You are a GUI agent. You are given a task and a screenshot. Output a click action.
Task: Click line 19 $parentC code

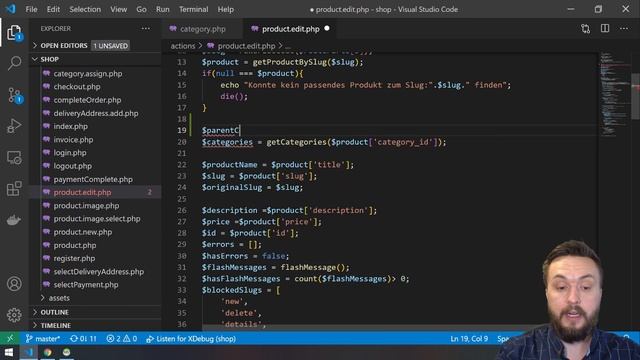point(220,131)
